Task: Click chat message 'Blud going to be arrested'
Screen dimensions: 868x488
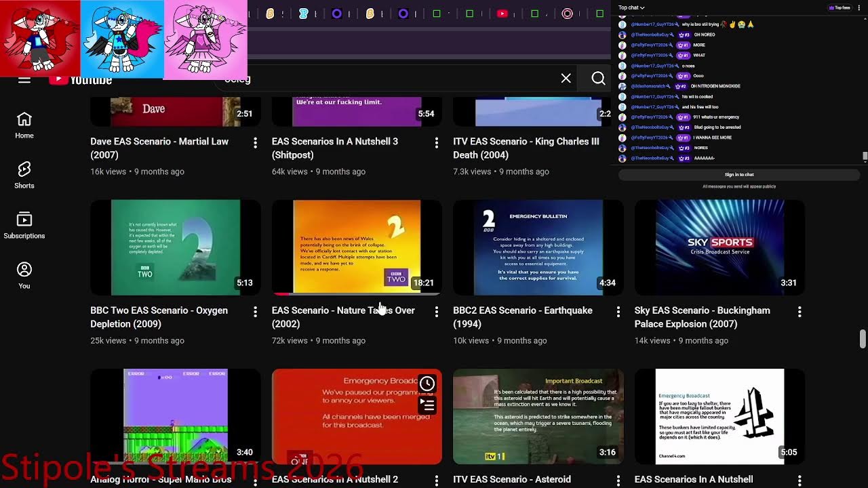Action: point(717,127)
